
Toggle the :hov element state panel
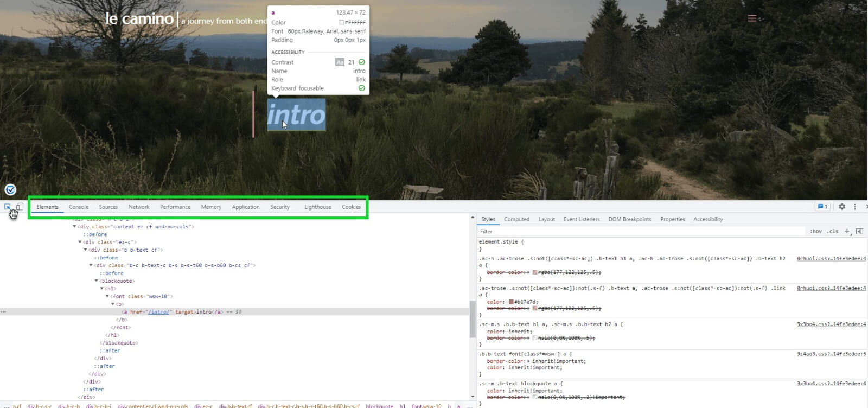[x=816, y=231]
